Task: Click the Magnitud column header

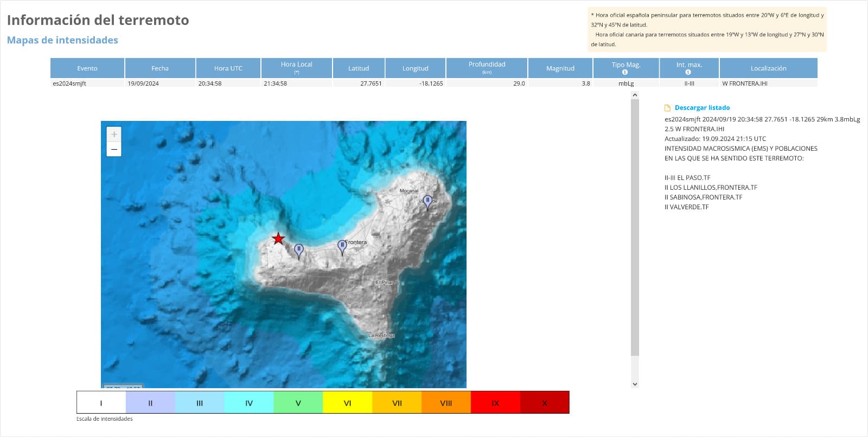Action: coord(560,68)
